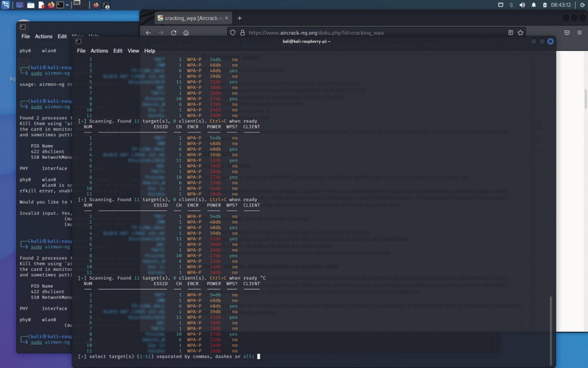Expand the terminal launcher dropdown arrow

67,5
